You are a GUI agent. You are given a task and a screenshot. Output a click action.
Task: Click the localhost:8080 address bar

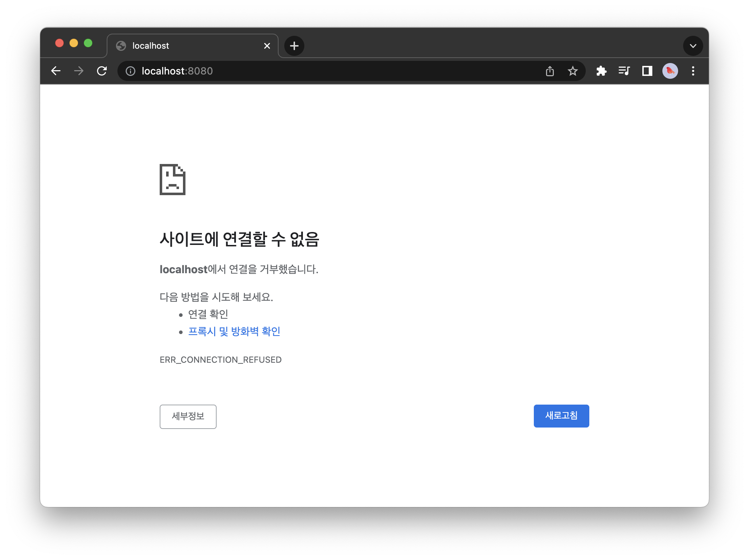point(322,71)
